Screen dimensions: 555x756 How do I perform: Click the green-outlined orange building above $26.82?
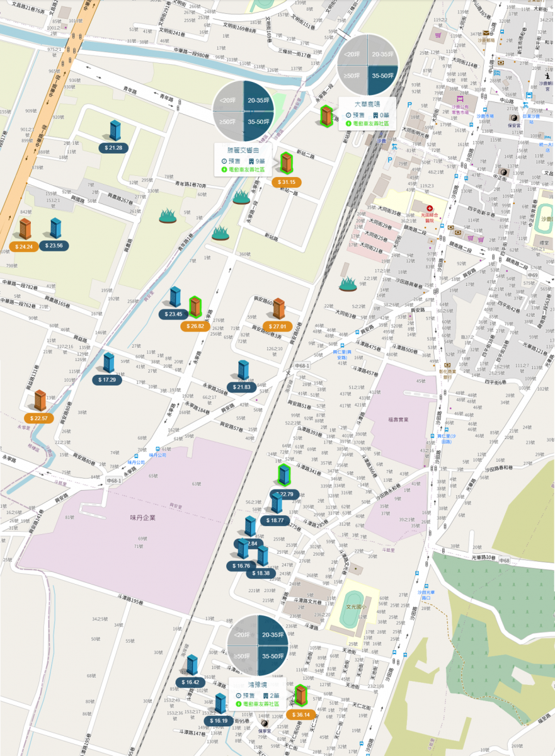pos(196,307)
